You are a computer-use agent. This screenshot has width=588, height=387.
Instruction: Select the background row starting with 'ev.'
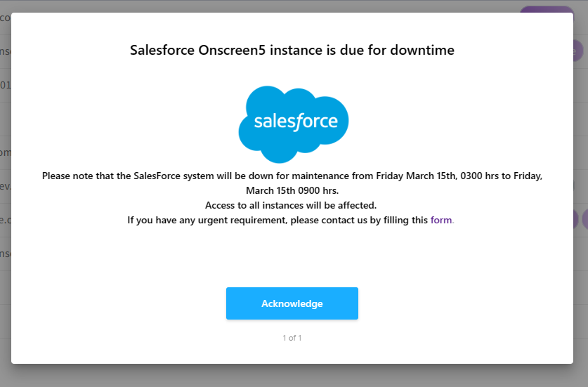[5, 186]
